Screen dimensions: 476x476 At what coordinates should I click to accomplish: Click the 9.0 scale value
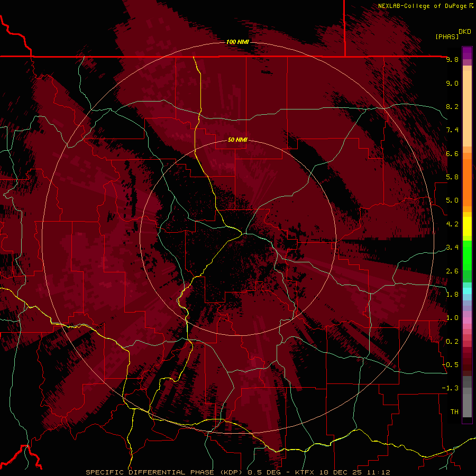click(452, 83)
